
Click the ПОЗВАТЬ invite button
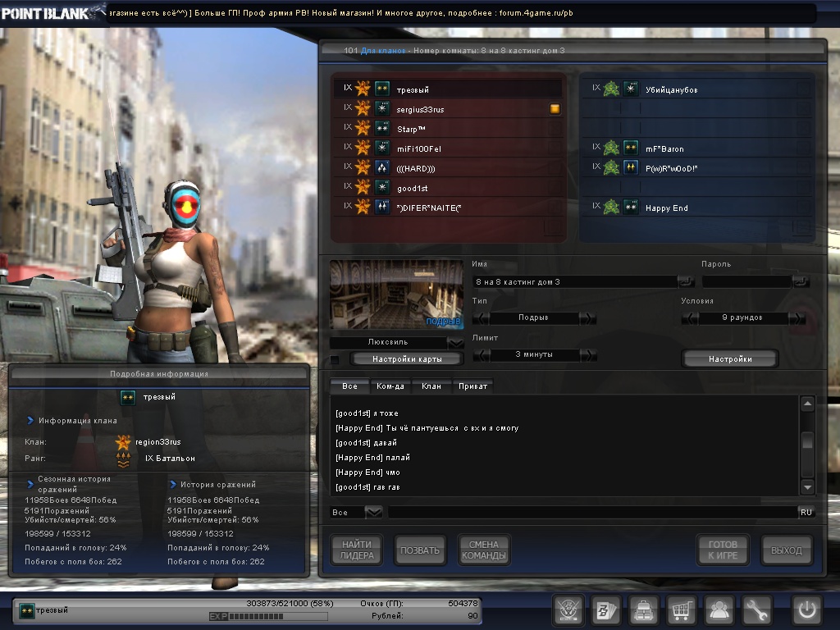click(420, 550)
